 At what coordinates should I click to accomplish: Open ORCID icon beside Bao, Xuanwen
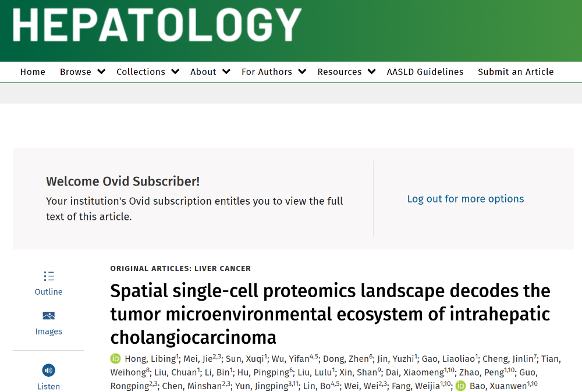pos(461,386)
